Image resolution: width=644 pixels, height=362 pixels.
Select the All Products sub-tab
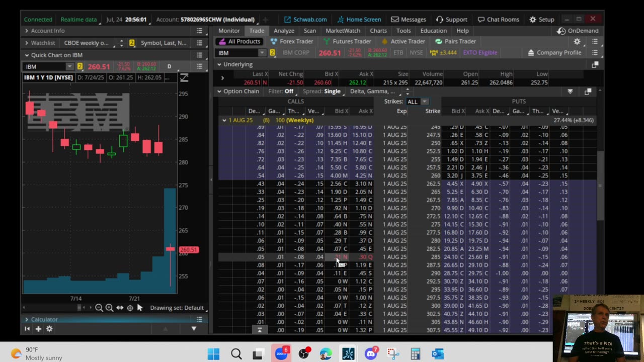pyautogui.click(x=239, y=41)
